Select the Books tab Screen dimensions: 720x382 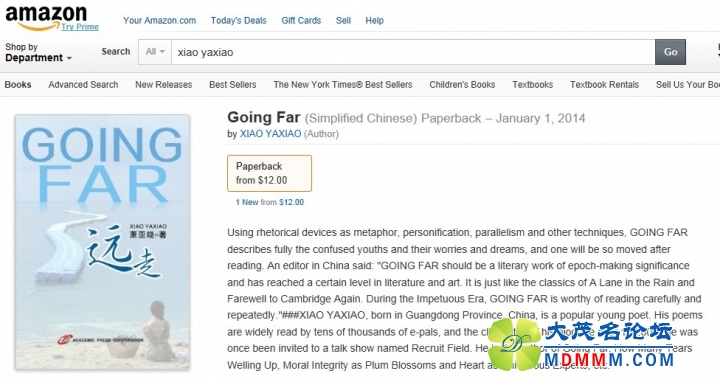click(x=18, y=84)
